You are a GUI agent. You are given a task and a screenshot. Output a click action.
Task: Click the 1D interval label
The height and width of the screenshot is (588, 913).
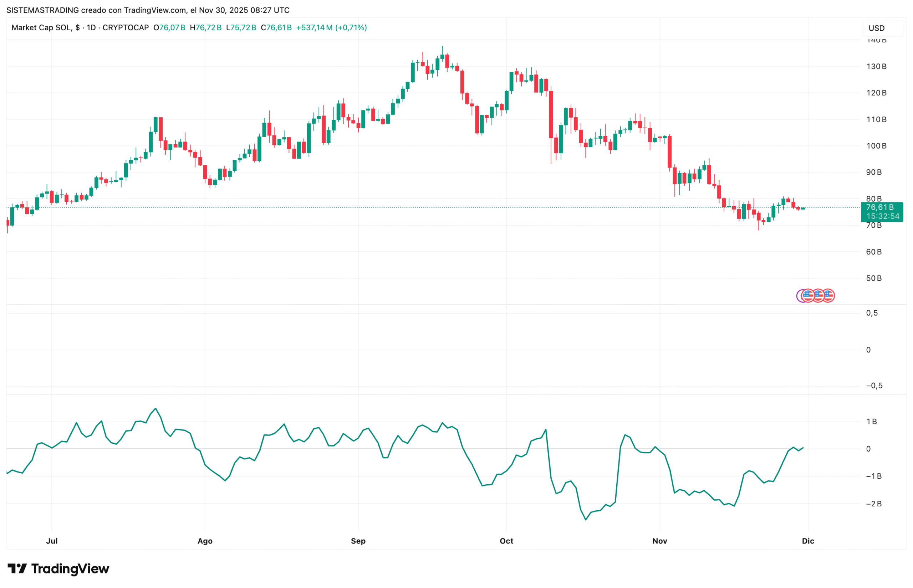pyautogui.click(x=91, y=27)
